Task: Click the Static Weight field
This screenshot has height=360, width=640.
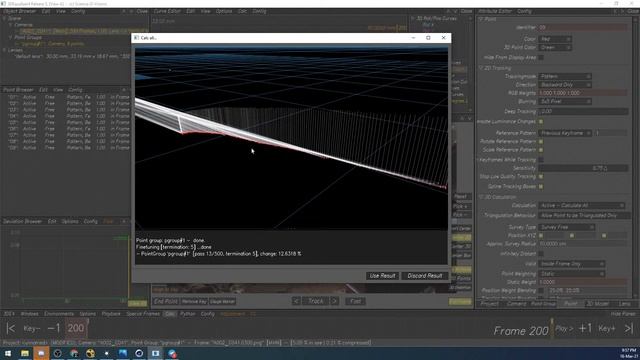Action: pyautogui.click(x=583, y=282)
